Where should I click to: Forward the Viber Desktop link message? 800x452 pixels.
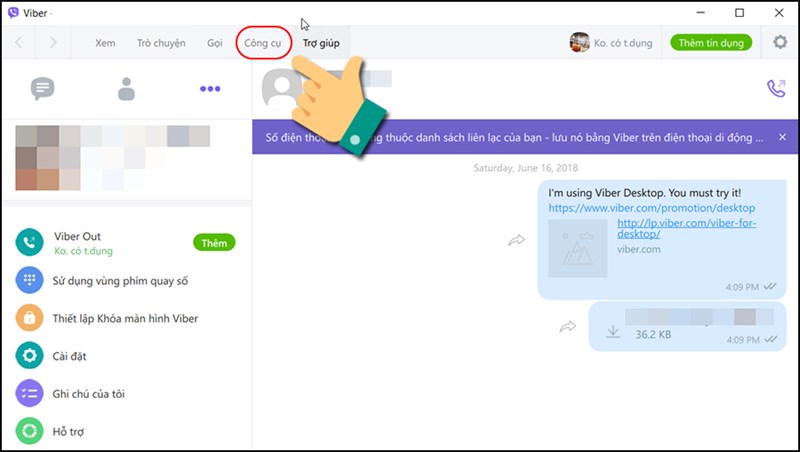click(516, 240)
